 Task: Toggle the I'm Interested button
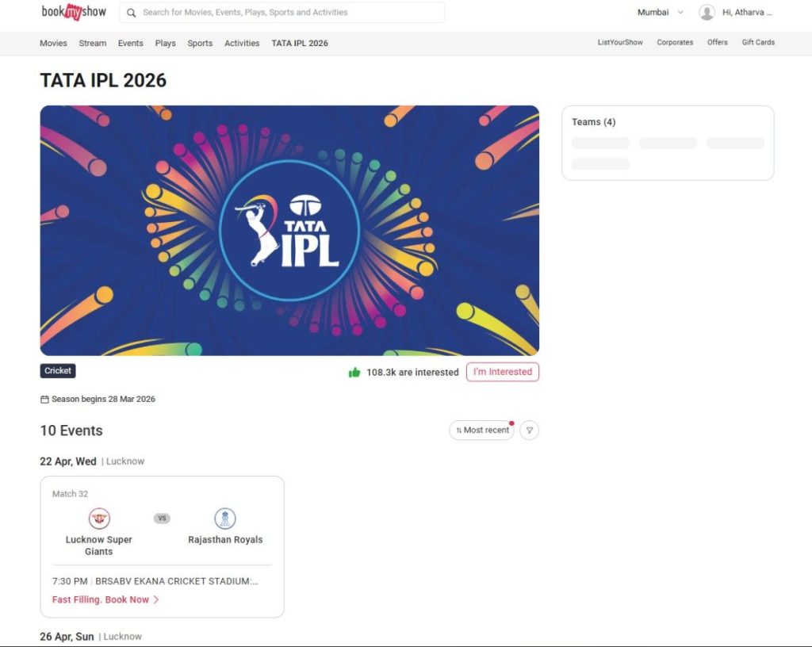502,371
